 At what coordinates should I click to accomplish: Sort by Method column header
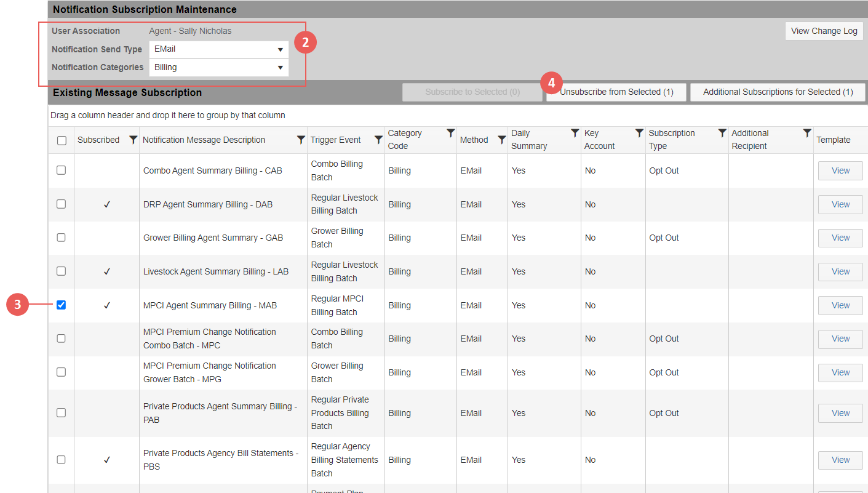(474, 140)
